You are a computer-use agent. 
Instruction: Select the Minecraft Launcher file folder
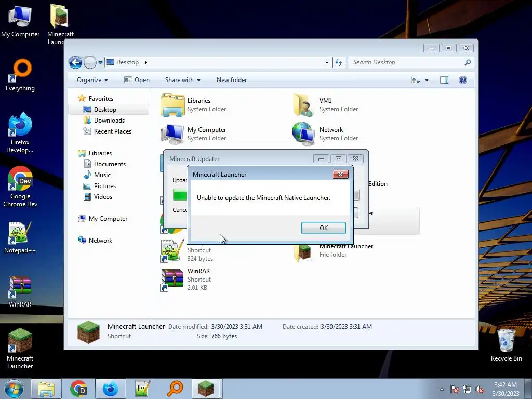coord(303,252)
